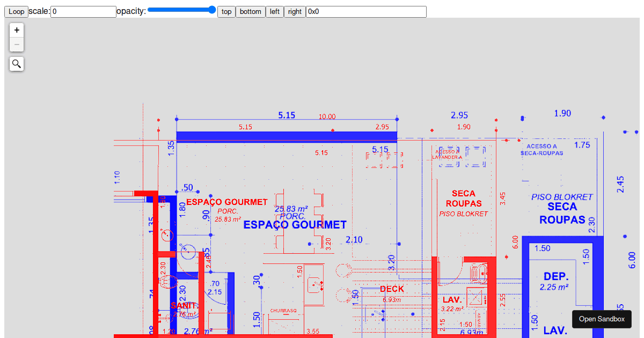644x338 pixels.
Task: Click the SANIT. room label
Action: 185,306
